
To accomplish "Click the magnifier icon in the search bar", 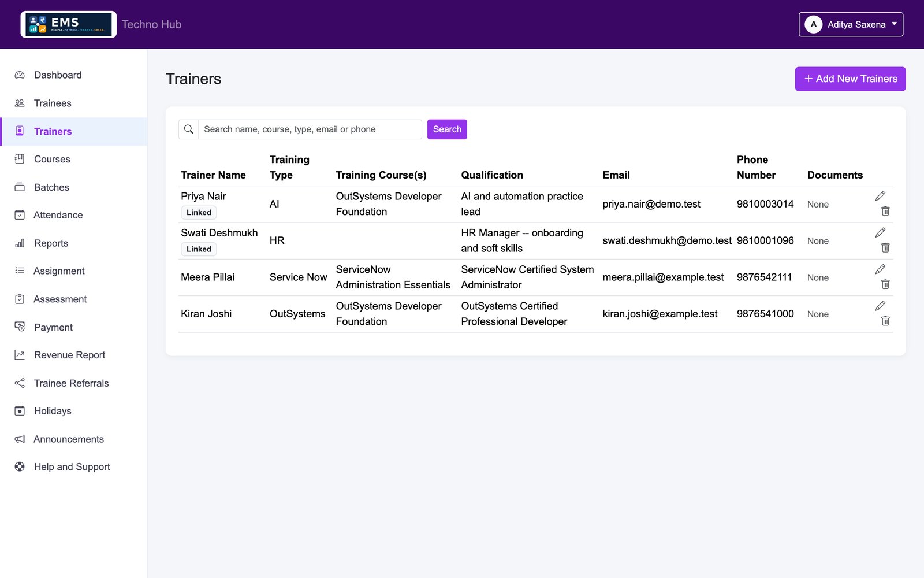I will coord(188,129).
